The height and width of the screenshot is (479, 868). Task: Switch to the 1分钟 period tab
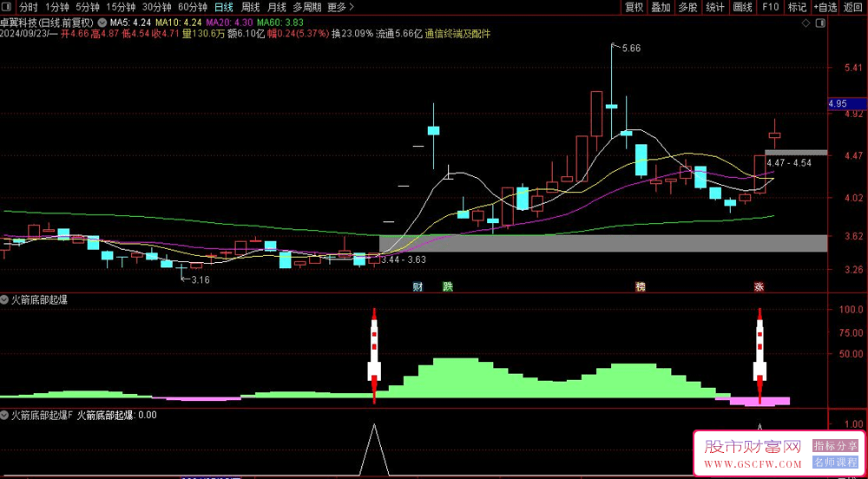point(57,7)
